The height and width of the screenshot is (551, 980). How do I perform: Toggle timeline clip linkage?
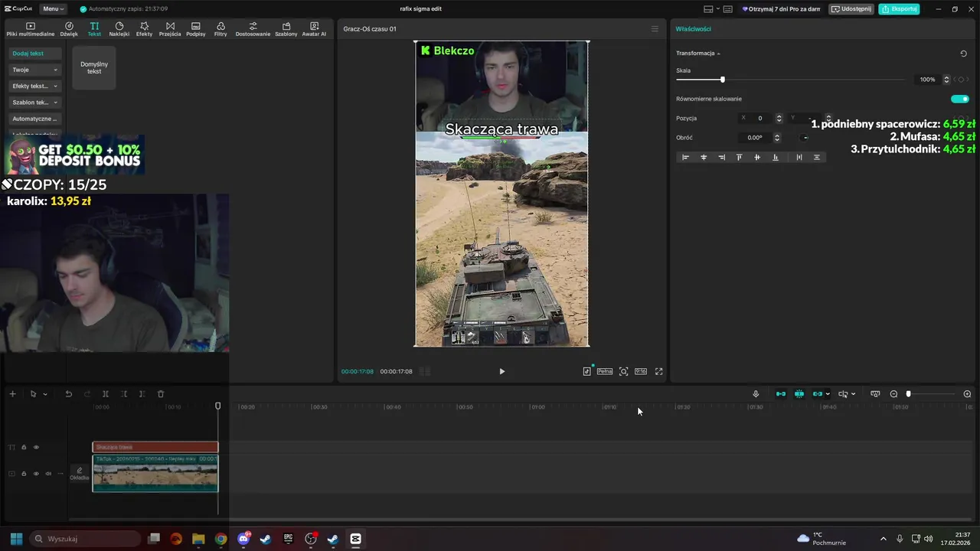(818, 394)
